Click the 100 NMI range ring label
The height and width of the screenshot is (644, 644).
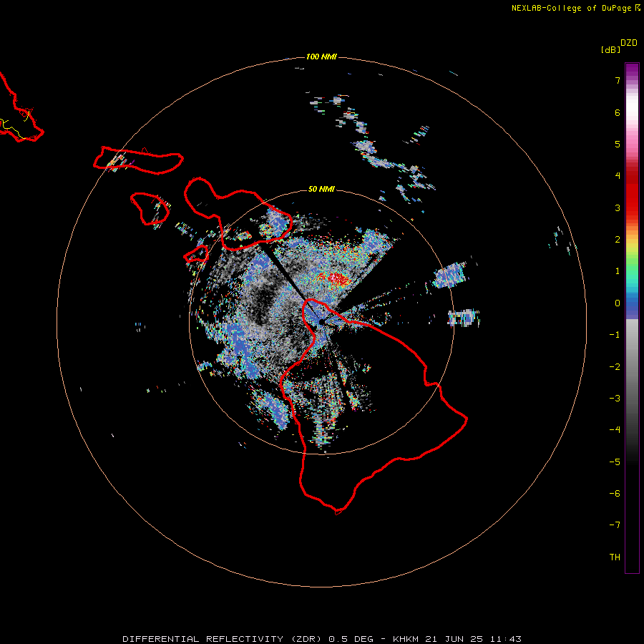coord(321,57)
